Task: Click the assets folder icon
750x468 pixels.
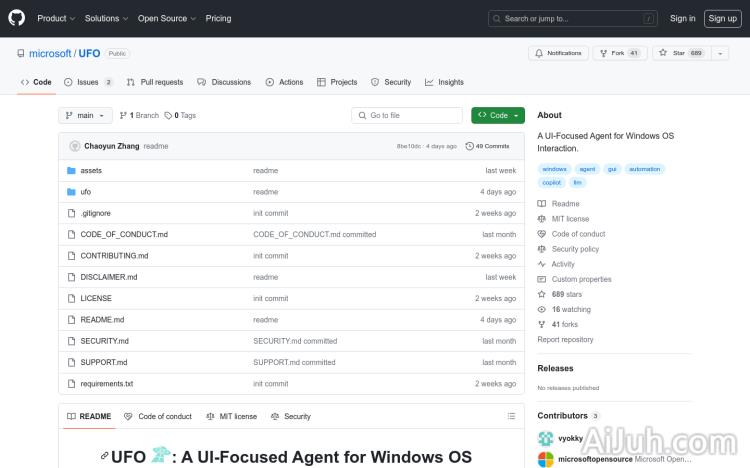Action: 71,171
